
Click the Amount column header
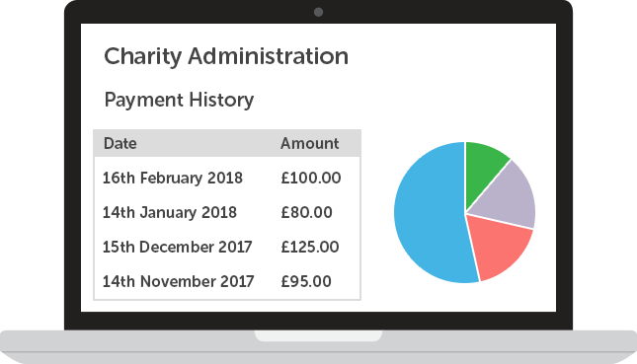tap(309, 144)
